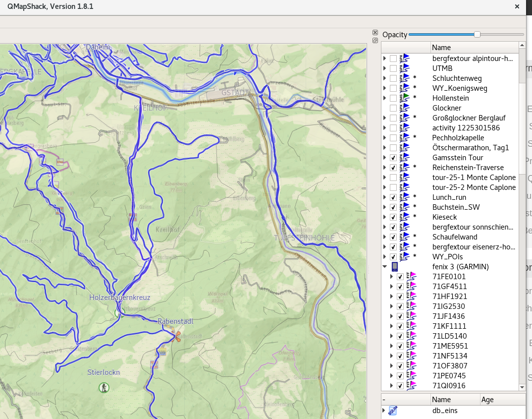The image size is (532, 419).
Task: Click the FIT icon of 71LD5140
Action: point(411,336)
